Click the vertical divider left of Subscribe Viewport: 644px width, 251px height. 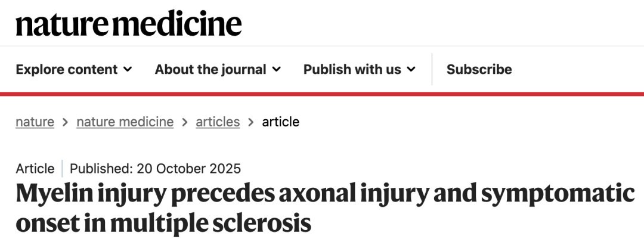pos(432,69)
